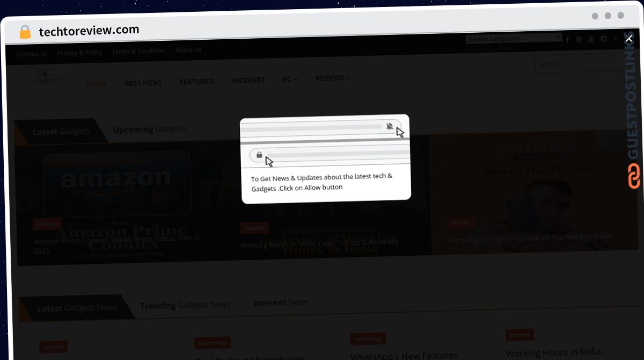
Task: Follow the Privacy & Policy link
Action: [x=79, y=53]
